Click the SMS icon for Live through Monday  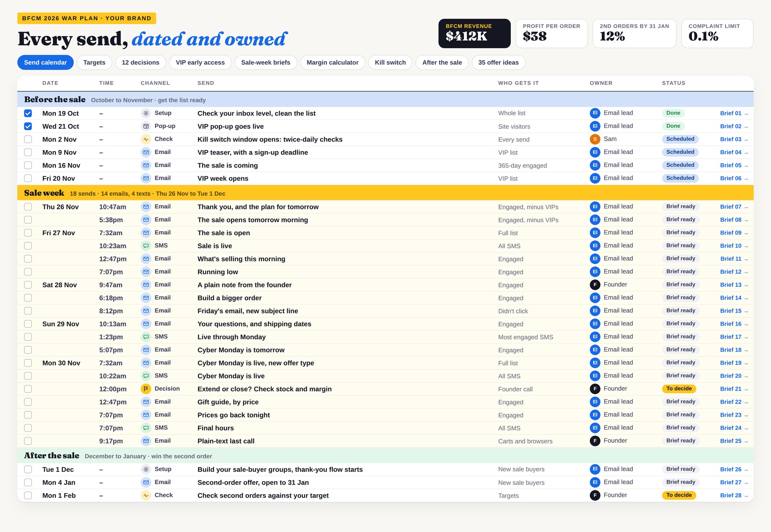[146, 337]
